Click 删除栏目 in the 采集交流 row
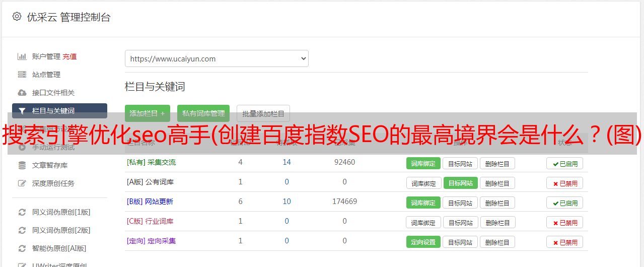 click(497, 163)
